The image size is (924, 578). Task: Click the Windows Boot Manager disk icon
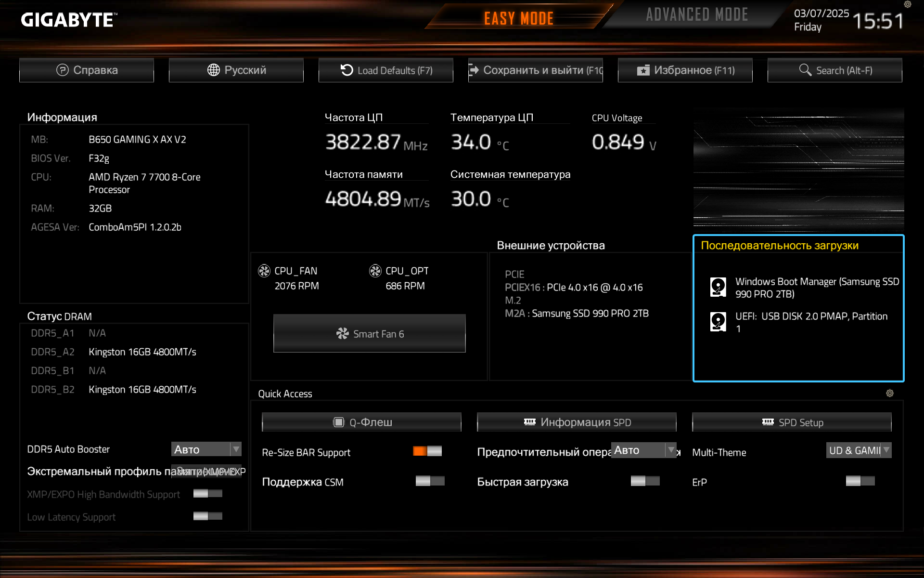718,287
